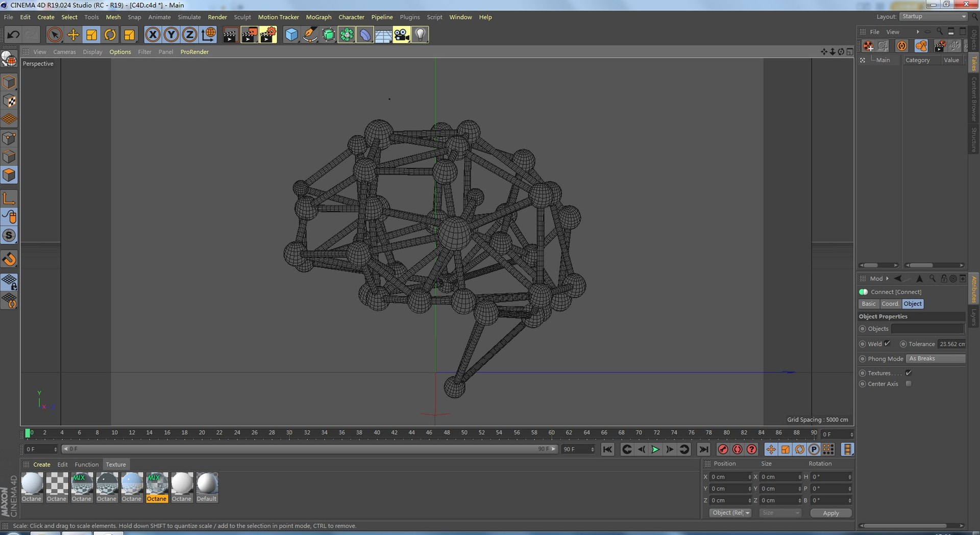Select the Move tool in top toolbar

73,35
